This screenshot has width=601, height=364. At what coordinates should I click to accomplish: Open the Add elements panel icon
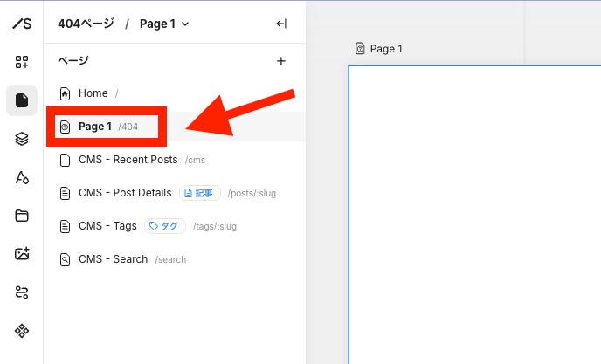coord(22,62)
